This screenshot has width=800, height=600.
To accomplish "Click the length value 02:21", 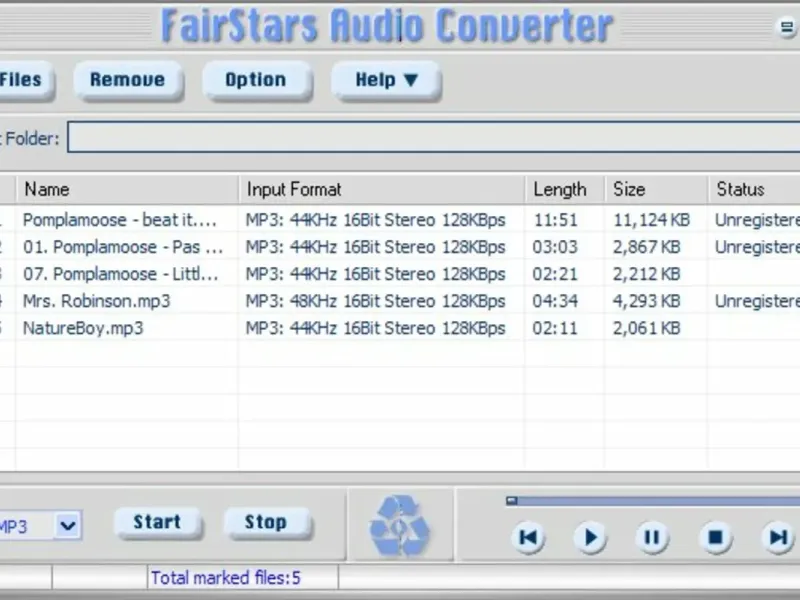I will (x=555, y=274).
